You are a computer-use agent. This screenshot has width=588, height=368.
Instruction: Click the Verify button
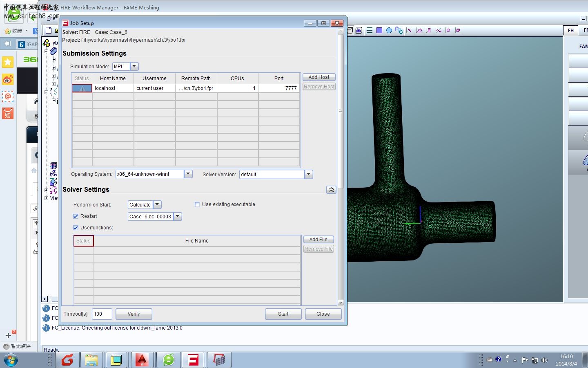[x=134, y=314]
